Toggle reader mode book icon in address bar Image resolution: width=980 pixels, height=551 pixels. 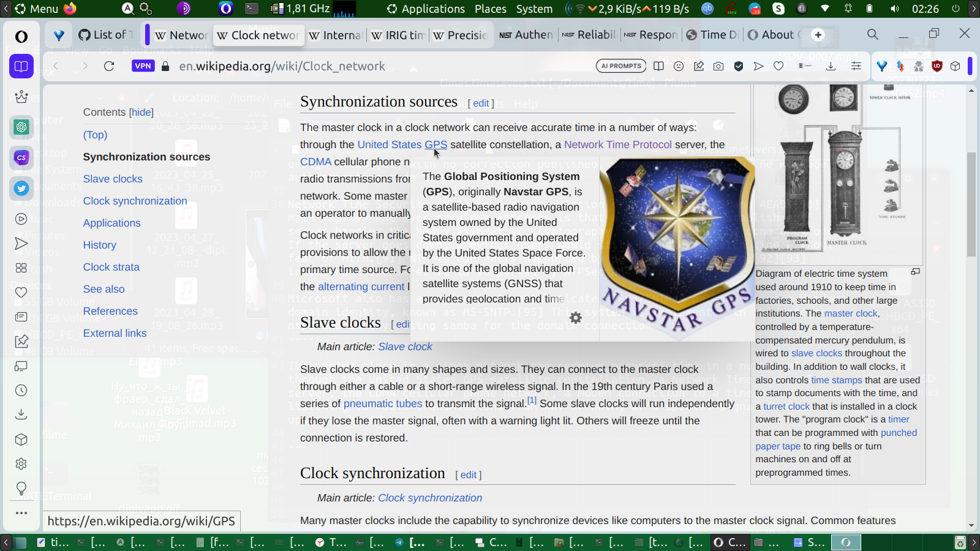click(x=658, y=66)
